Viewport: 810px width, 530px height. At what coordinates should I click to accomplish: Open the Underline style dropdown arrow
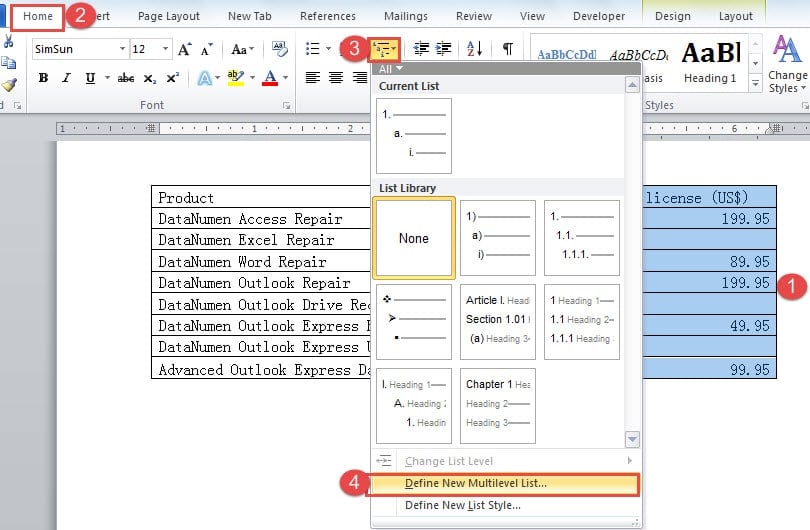[107, 78]
